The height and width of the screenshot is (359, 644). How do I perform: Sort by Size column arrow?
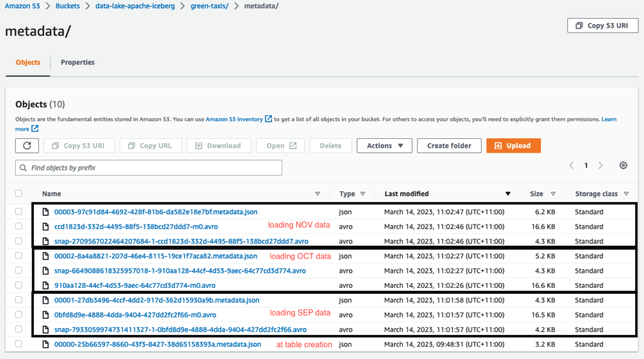553,194
